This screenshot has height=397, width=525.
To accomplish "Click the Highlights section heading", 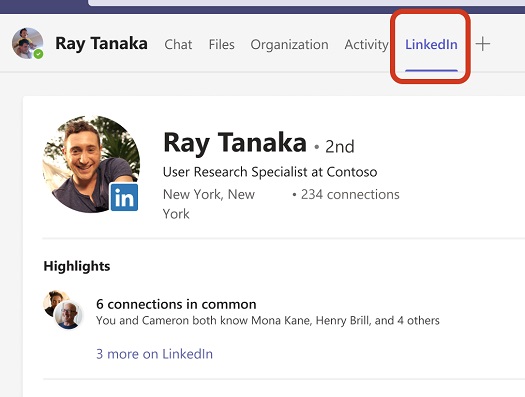I will [77, 266].
